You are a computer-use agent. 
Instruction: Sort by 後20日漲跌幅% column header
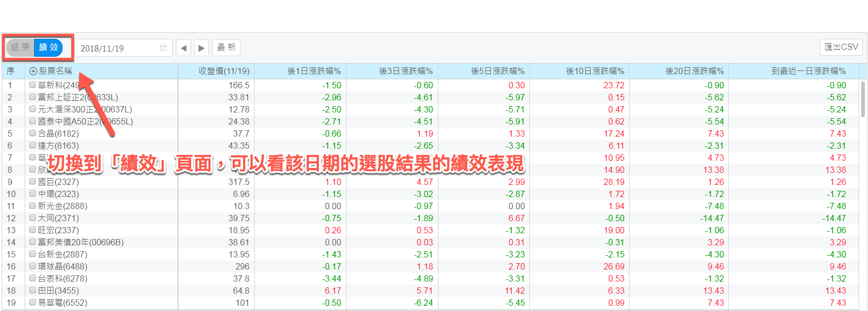tap(679, 71)
